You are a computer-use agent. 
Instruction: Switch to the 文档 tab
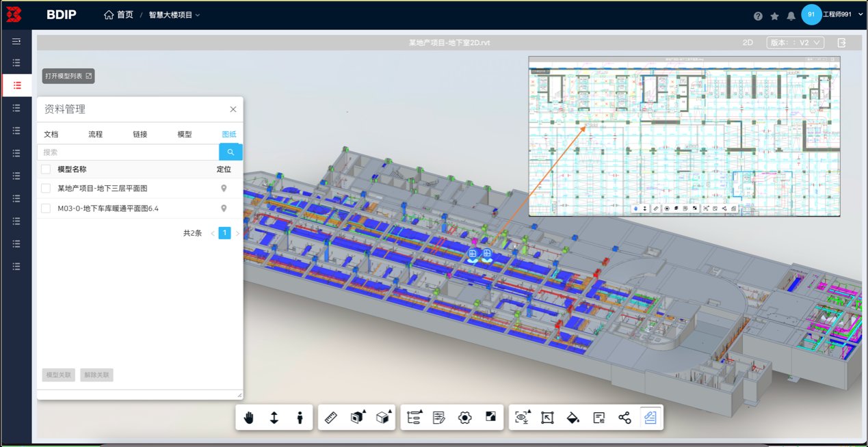[x=51, y=135]
